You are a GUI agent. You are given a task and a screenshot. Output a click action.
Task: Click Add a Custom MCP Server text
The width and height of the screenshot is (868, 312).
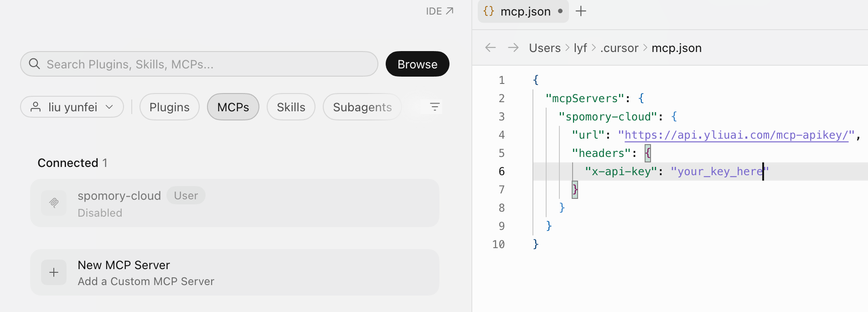(146, 281)
